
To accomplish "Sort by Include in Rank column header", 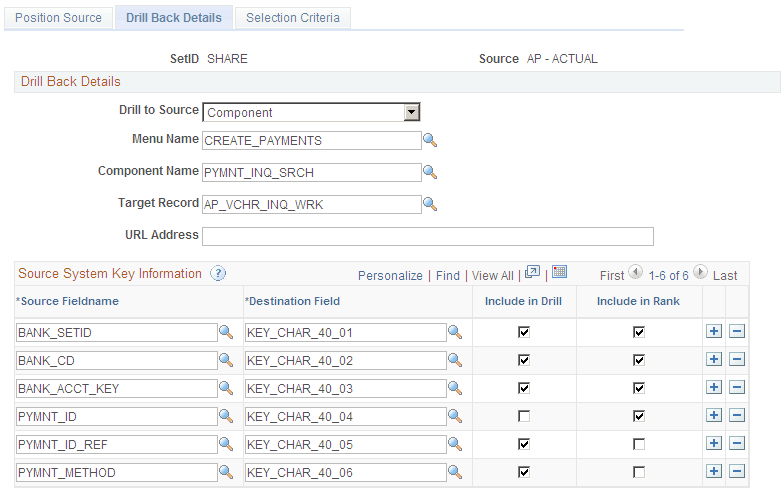I will coord(638,301).
